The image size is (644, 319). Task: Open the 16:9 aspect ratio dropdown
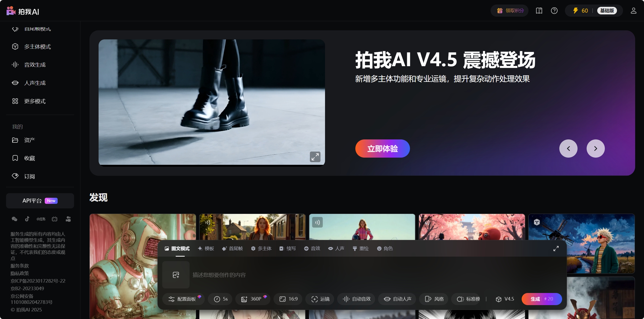pos(288,299)
